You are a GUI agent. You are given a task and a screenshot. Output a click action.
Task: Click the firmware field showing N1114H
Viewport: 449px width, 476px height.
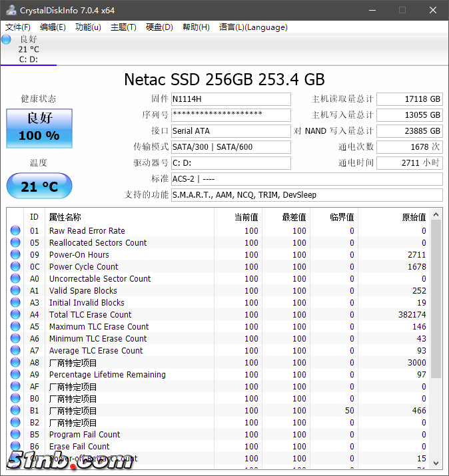coord(230,99)
